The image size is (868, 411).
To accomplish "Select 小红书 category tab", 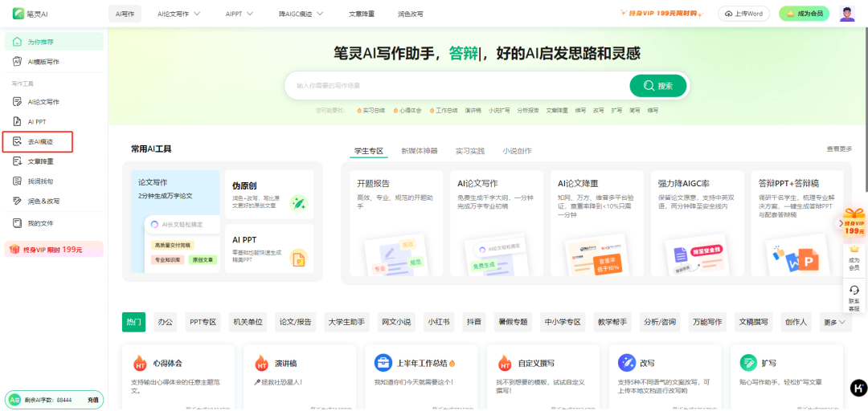I will tap(439, 322).
